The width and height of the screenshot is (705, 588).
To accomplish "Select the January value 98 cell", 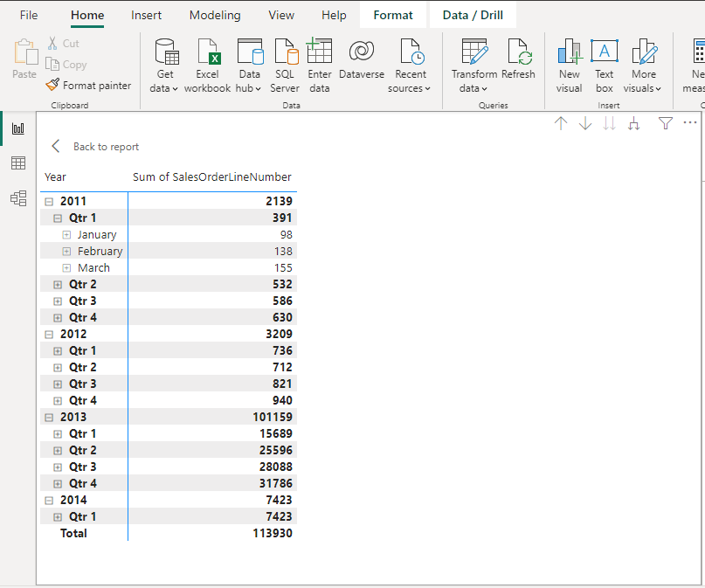I will coord(286,235).
